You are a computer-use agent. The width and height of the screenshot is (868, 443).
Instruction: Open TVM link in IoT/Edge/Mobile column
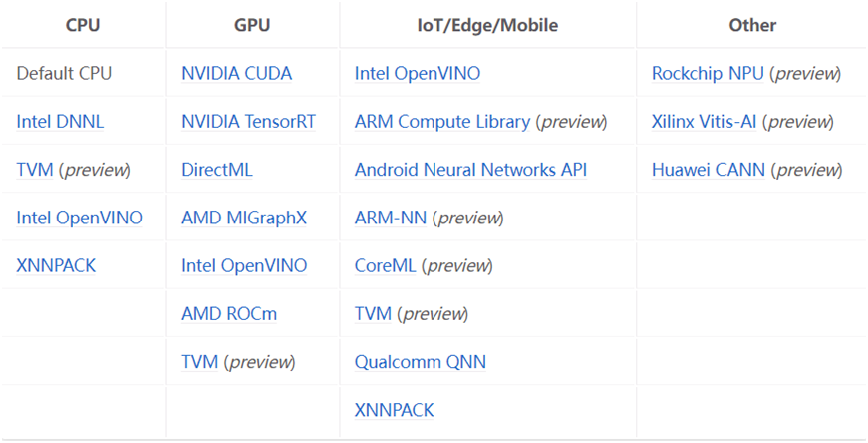pyautogui.click(x=373, y=313)
